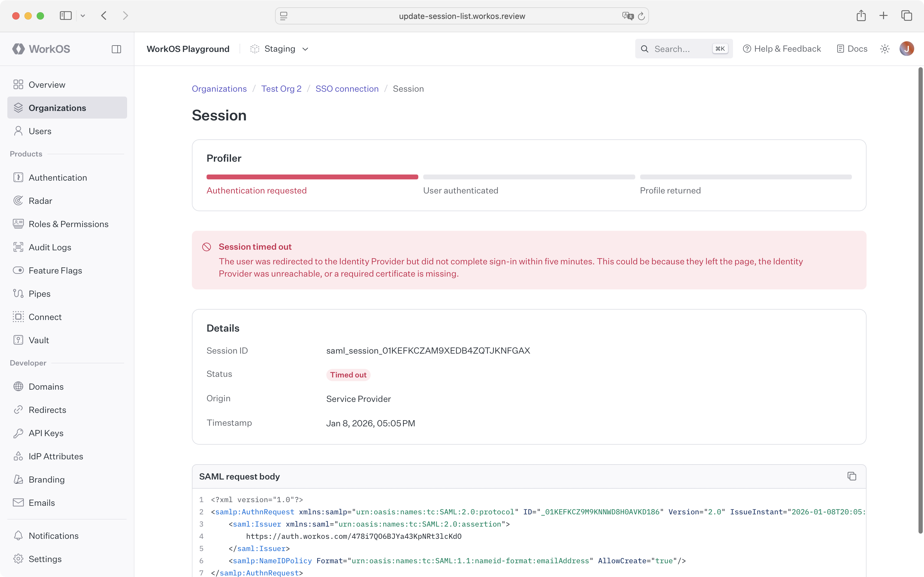Screen dimensions: 924x577
Task: Click the Authentication requested progress bar
Action: tap(312, 177)
